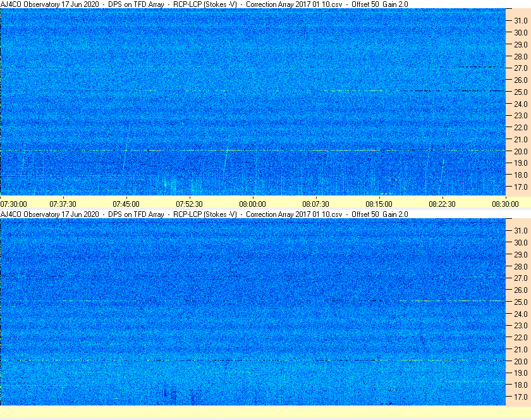This screenshot has width=531, height=420.
Task: Click the 17.0 frequency label of upper plot
Action: point(521,187)
